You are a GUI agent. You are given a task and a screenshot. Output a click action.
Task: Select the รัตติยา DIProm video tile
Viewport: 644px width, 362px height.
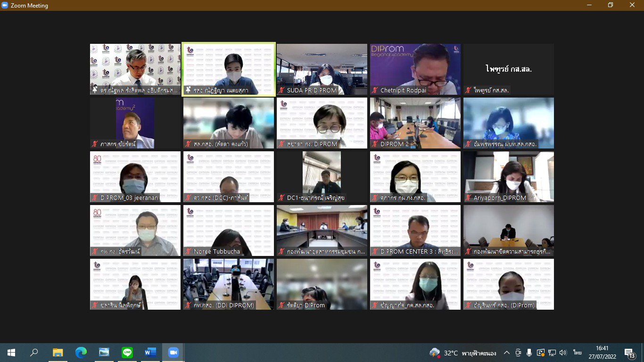coord(322,284)
